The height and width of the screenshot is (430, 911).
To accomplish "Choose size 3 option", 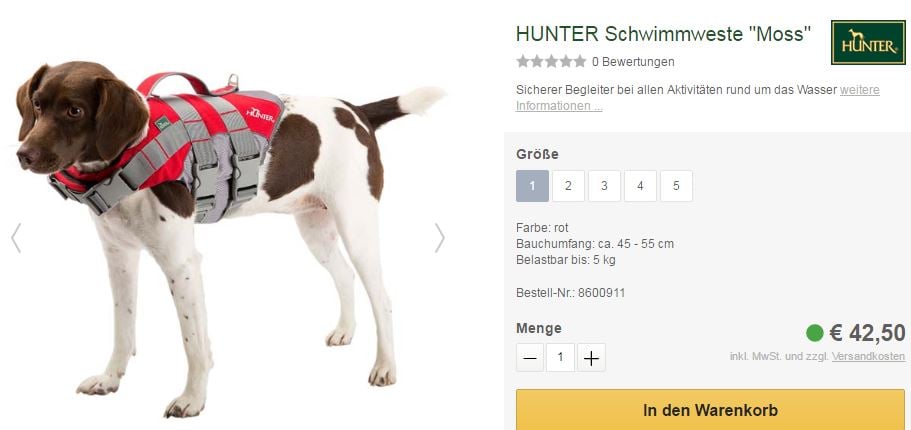I will (604, 186).
